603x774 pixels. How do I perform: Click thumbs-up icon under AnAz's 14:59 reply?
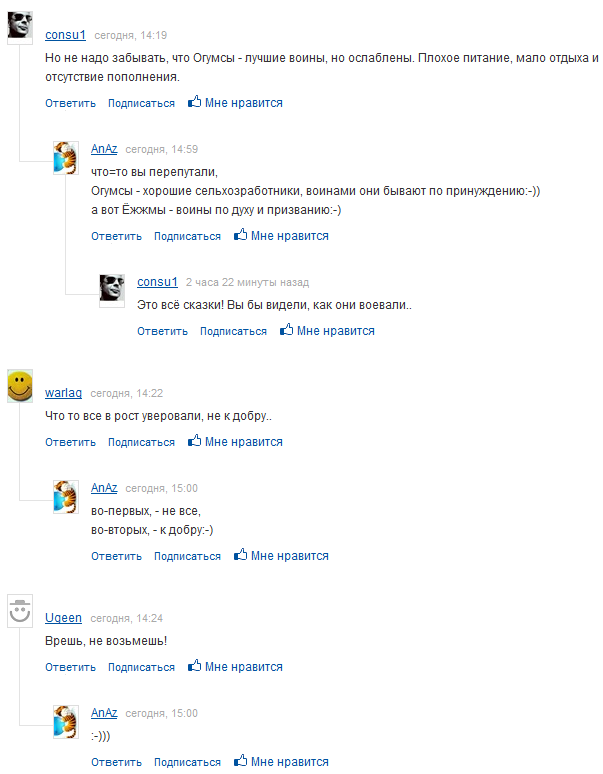pos(240,234)
